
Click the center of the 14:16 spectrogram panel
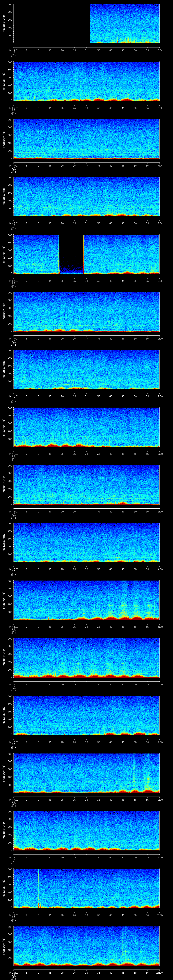[x=87, y=715]
